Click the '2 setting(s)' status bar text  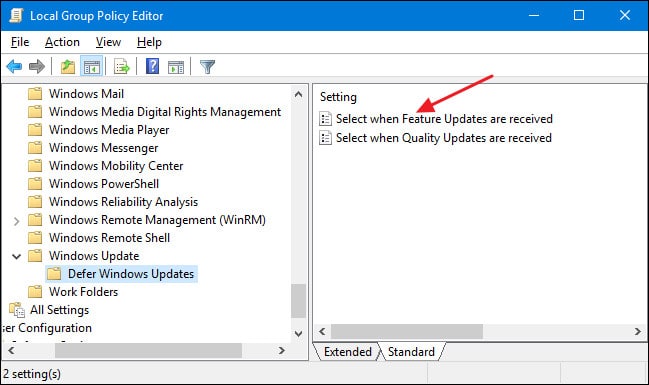pos(32,374)
